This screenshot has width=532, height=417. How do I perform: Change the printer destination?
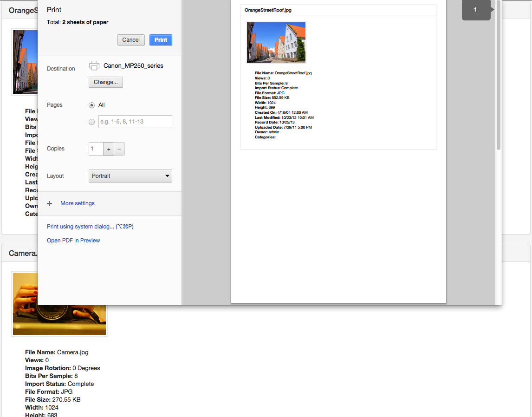point(106,82)
